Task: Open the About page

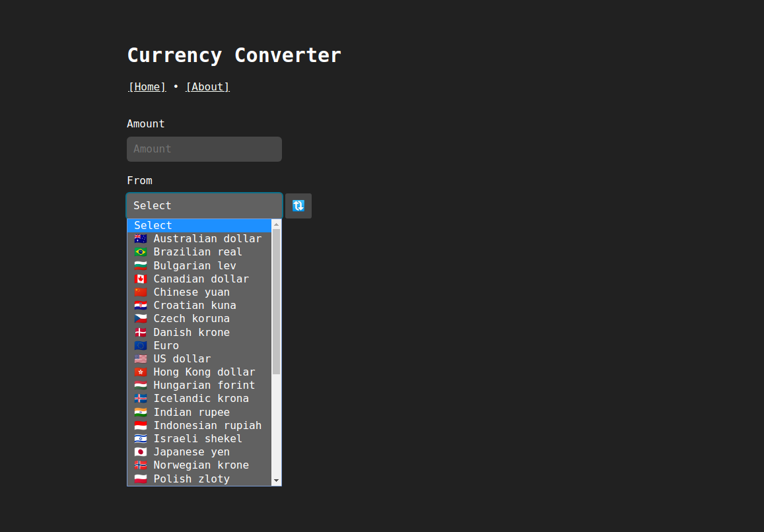Action: click(207, 86)
